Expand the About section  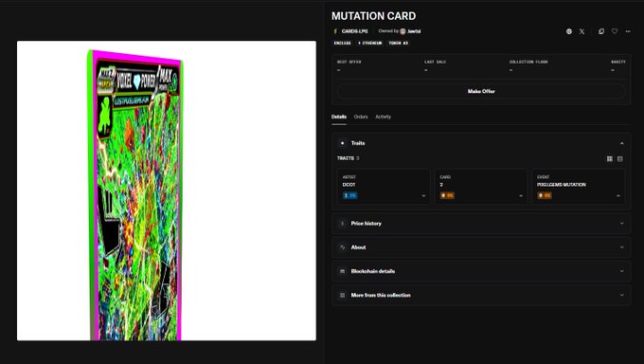tap(481, 247)
